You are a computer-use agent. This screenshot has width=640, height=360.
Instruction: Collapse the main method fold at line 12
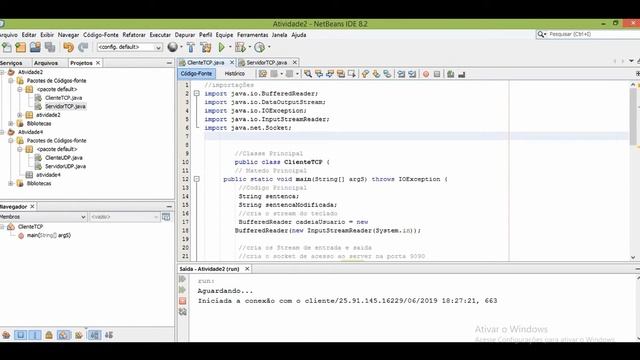click(x=196, y=179)
